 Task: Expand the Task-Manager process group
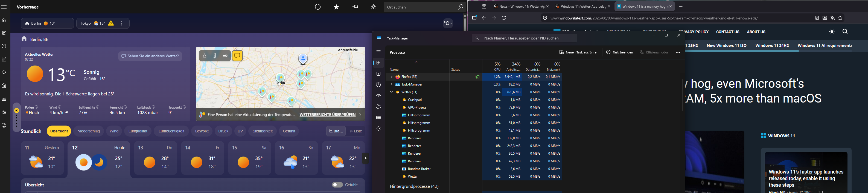391,84
